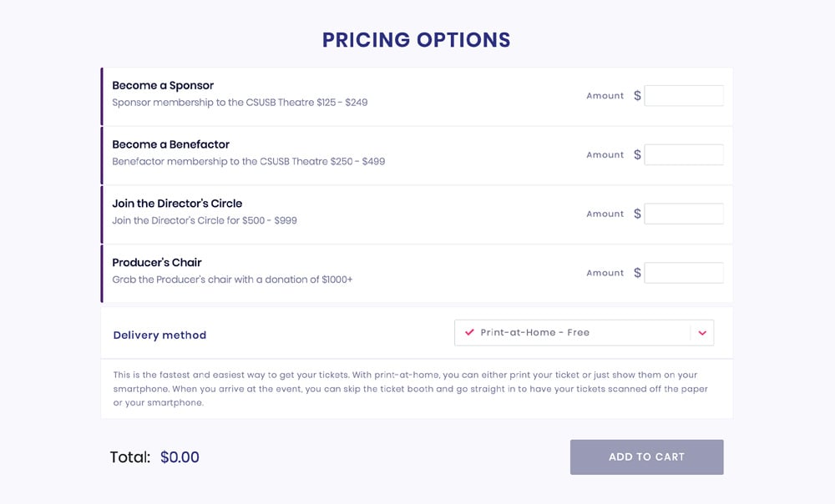Image resolution: width=835 pixels, height=504 pixels.
Task: Select the Print-at-Home - Free option text
Action: (534, 333)
